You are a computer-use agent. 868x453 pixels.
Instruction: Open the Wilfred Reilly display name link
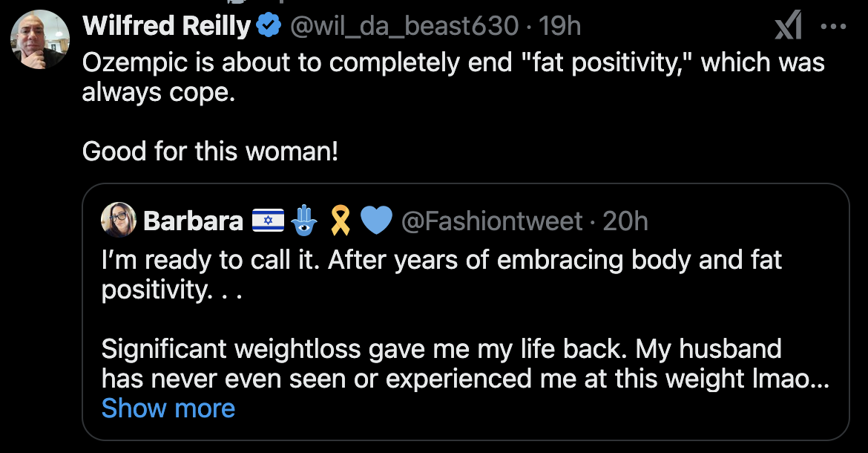pyautogui.click(x=167, y=27)
